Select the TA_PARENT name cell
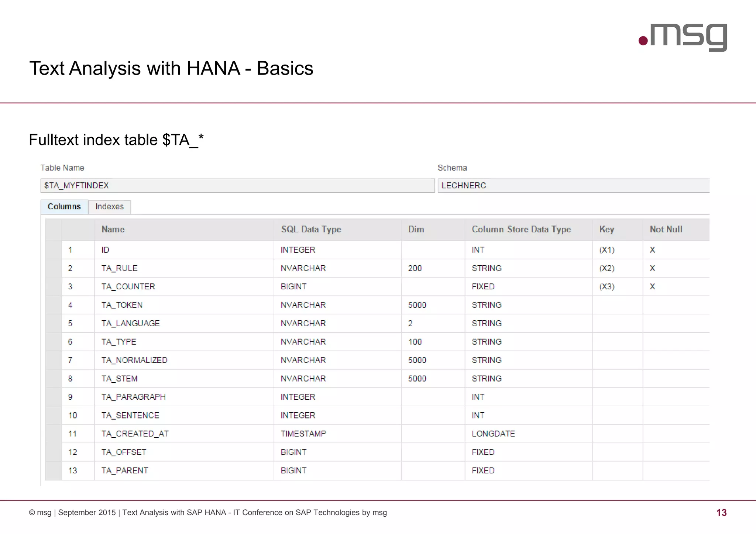 [184, 471]
